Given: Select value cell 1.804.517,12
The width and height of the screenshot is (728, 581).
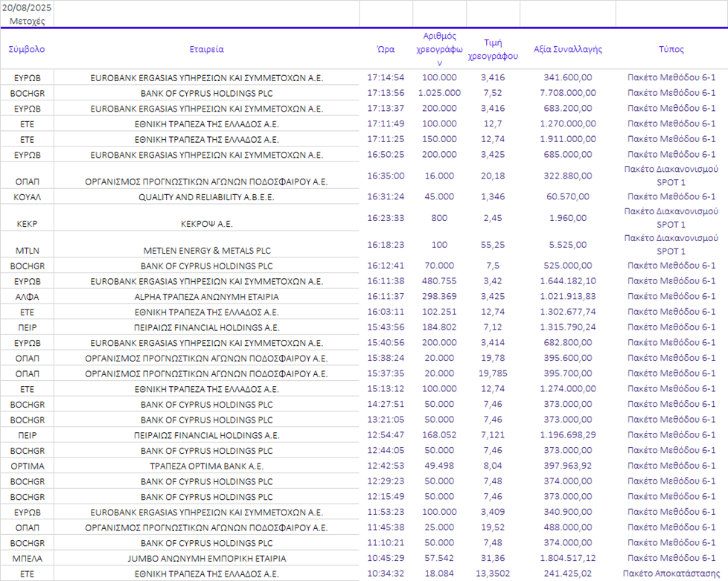Looking at the screenshot, I should pyautogui.click(x=568, y=558).
